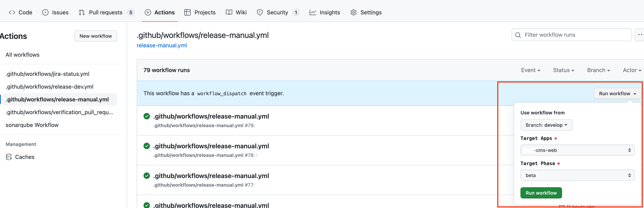Expand the Status filter dropdown

click(x=563, y=70)
